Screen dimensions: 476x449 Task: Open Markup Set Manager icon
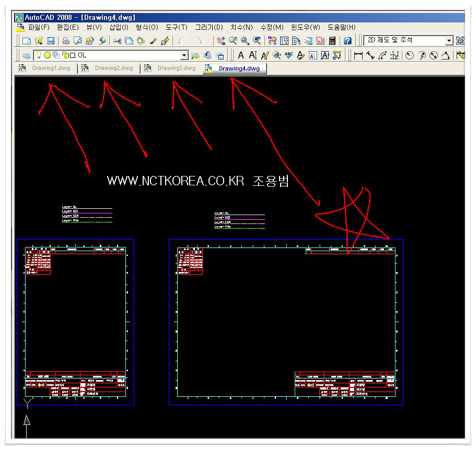(x=320, y=41)
